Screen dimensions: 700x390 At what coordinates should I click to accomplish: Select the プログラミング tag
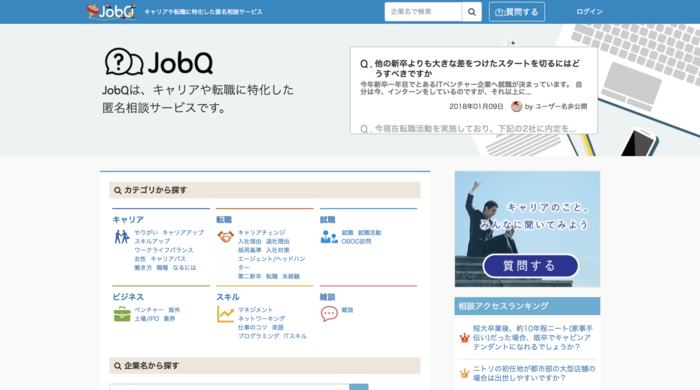click(258, 336)
